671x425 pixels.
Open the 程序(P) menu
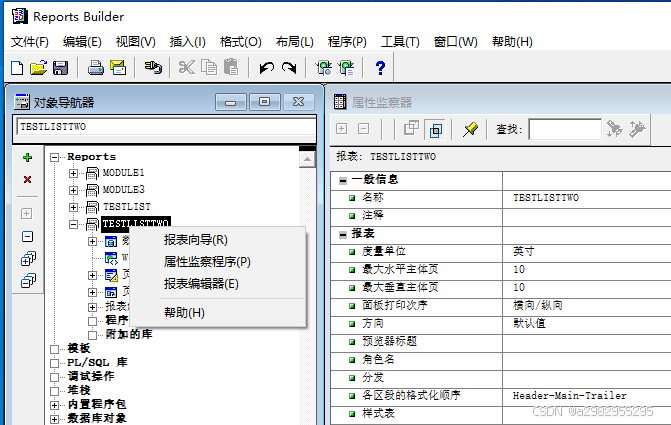point(347,42)
